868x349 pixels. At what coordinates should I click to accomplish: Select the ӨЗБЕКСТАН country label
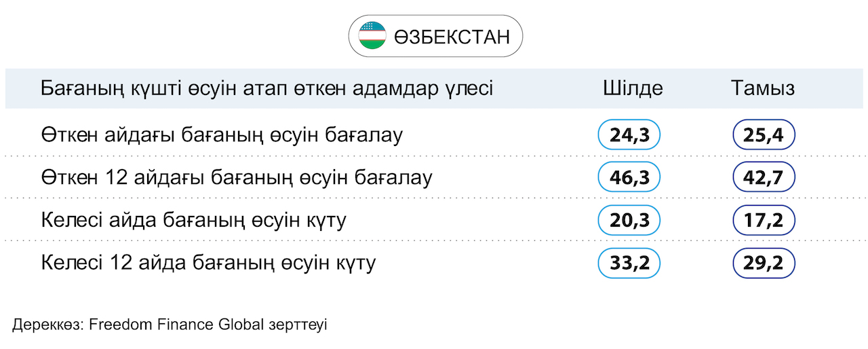tap(452, 37)
